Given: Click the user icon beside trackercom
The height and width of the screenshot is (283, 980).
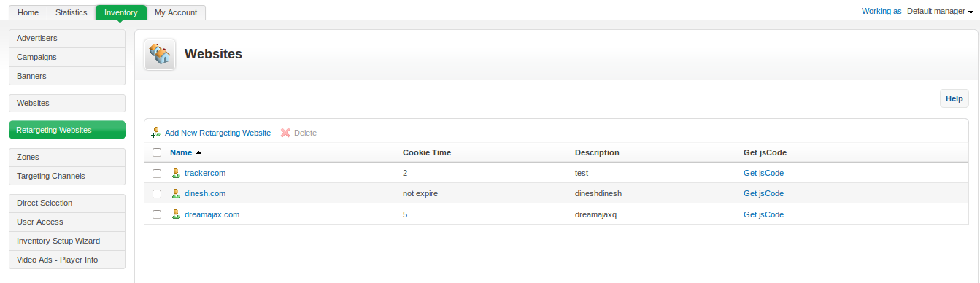Looking at the screenshot, I should click(x=176, y=173).
